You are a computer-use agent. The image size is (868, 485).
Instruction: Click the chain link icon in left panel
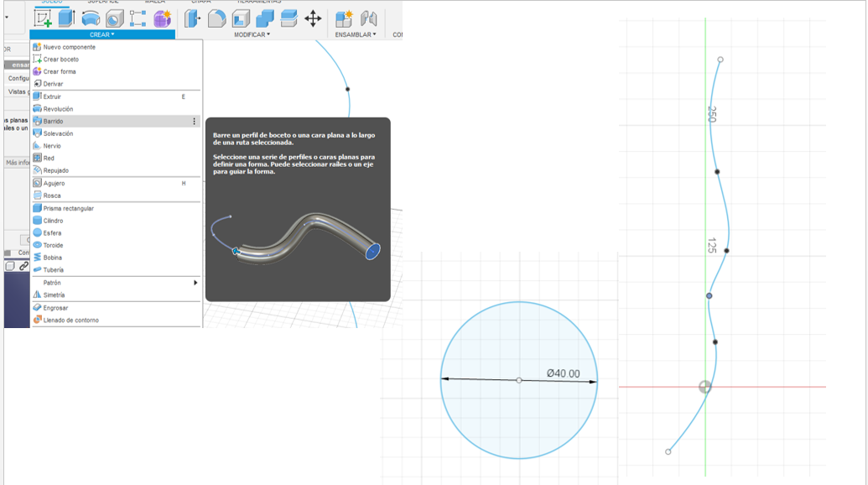[23, 266]
